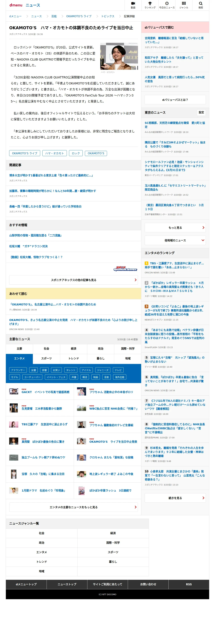The width and height of the screenshot is (215, 644).
Task: Open ORICON NEWS OKAMOTO'S きょう名古屋公演 article
Action: [73, 322]
